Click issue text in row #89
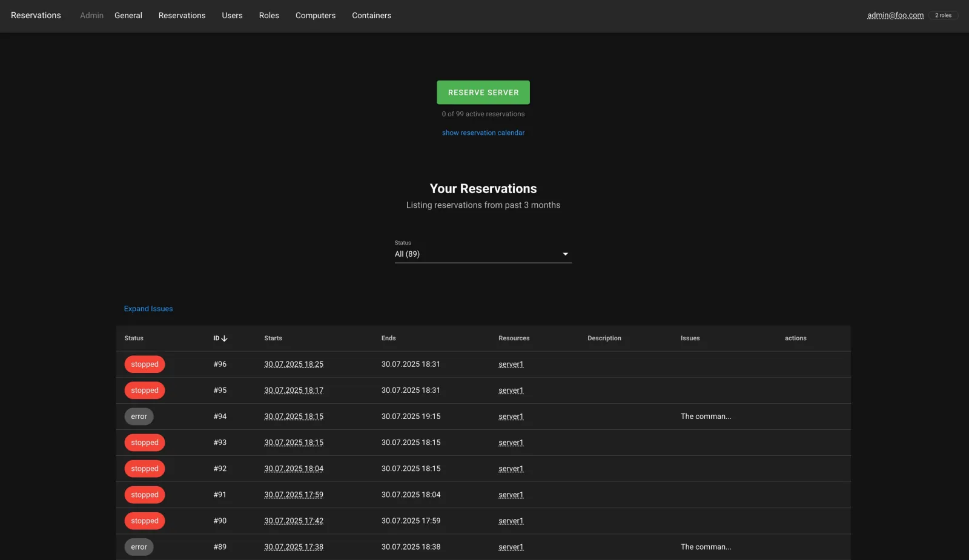This screenshot has height=560, width=969. pyautogui.click(x=706, y=547)
